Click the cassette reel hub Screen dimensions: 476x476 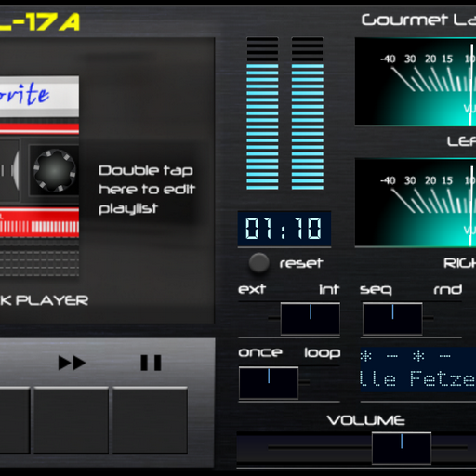tap(55, 170)
